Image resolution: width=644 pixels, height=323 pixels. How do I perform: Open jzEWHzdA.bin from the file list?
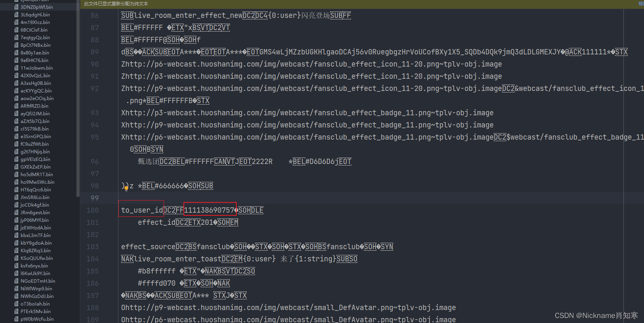[x=36, y=228]
